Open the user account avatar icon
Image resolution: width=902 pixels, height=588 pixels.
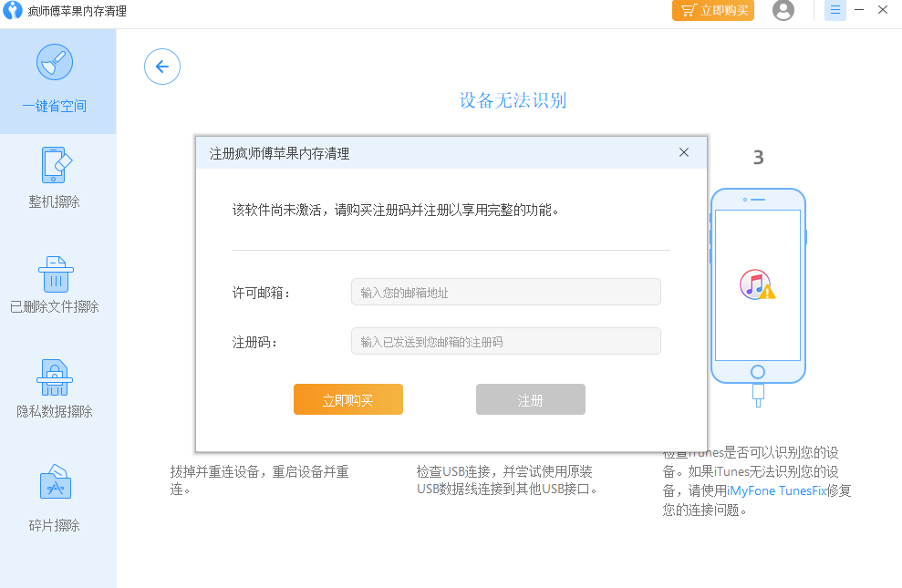pos(783,10)
